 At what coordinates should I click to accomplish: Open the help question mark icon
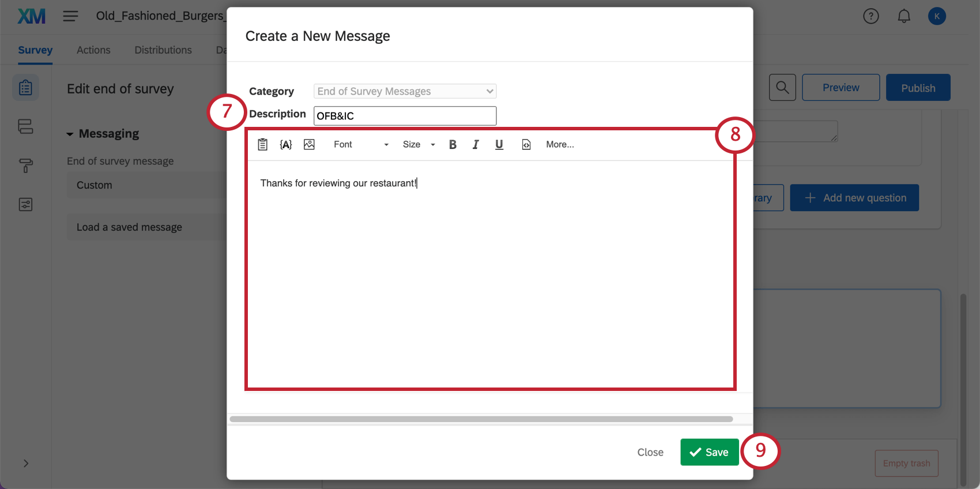pos(871,16)
